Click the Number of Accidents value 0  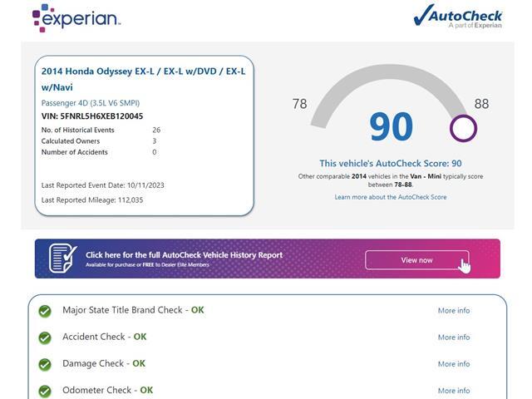[155, 152]
